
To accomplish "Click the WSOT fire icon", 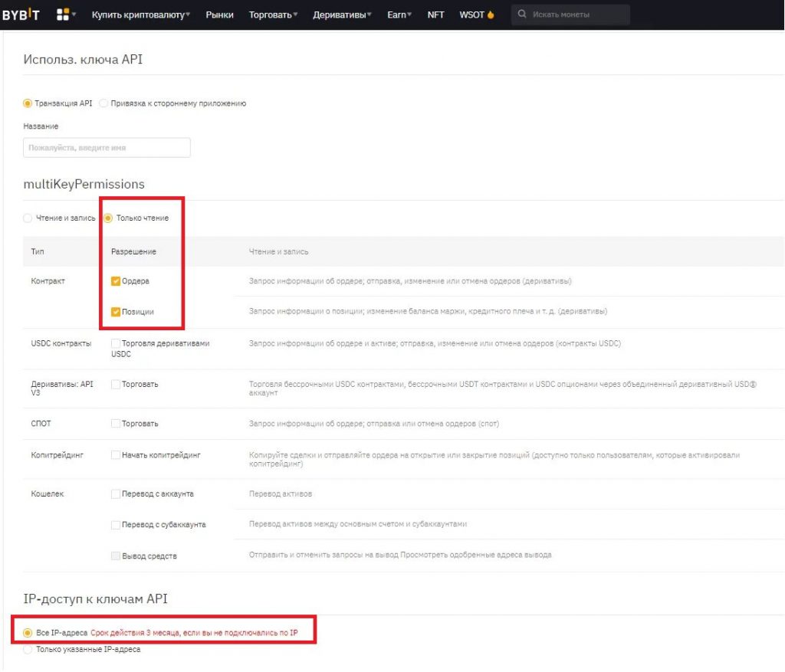I will (x=491, y=15).
